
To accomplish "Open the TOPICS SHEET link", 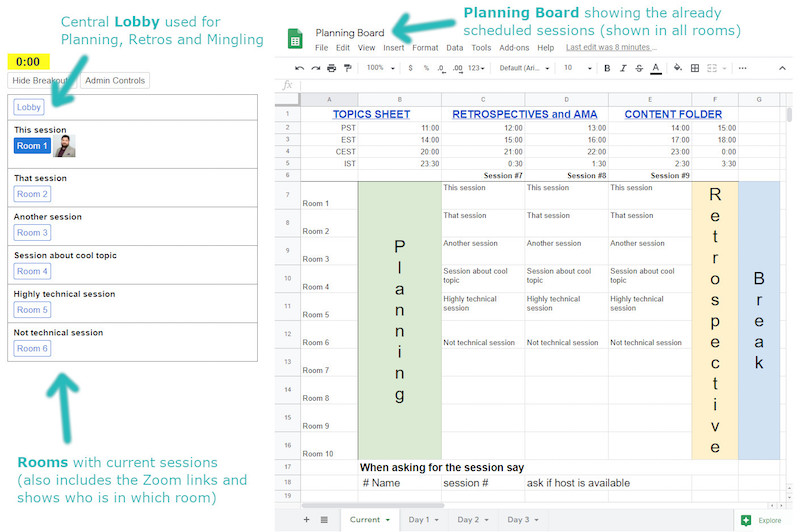I will coord(371,114).
